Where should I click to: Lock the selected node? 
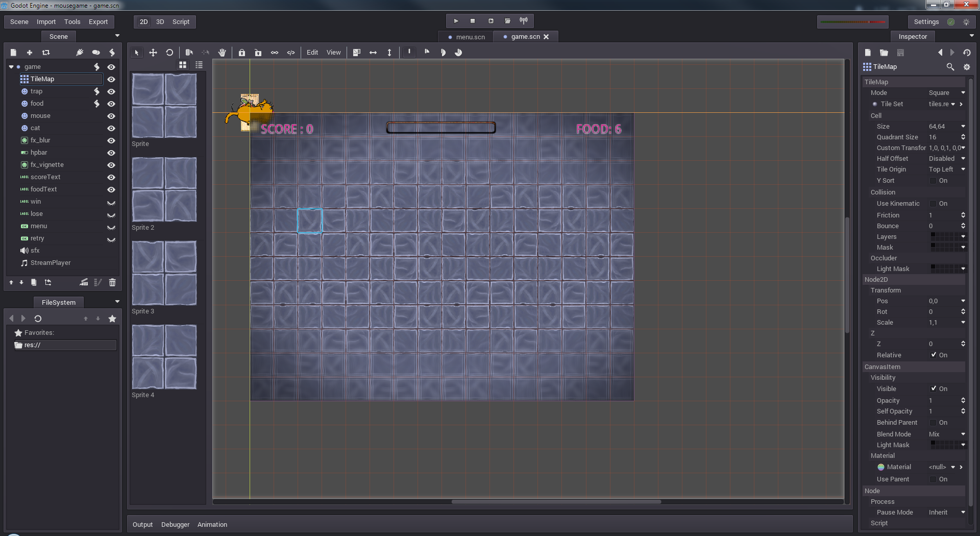click(x=241, y=52)
